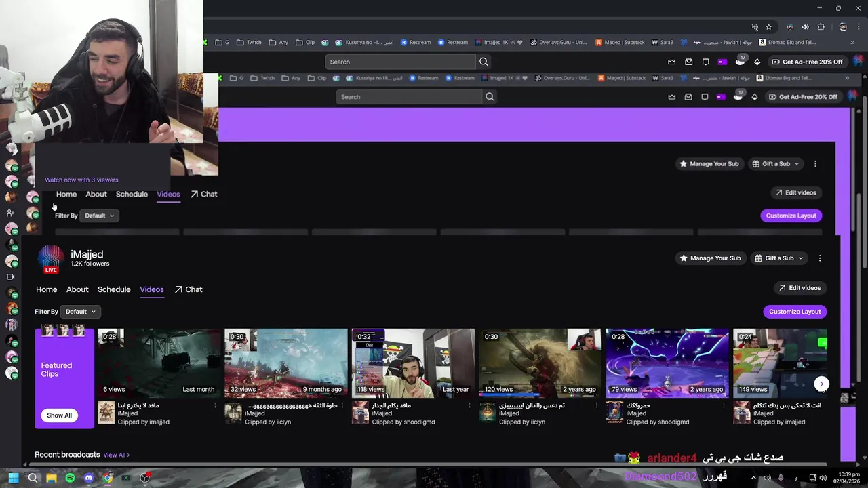Image resolution: width=868 pixels, height=488 pixels.
Task: Click Watch now with 3 viewers link
Action: (81, 180)
